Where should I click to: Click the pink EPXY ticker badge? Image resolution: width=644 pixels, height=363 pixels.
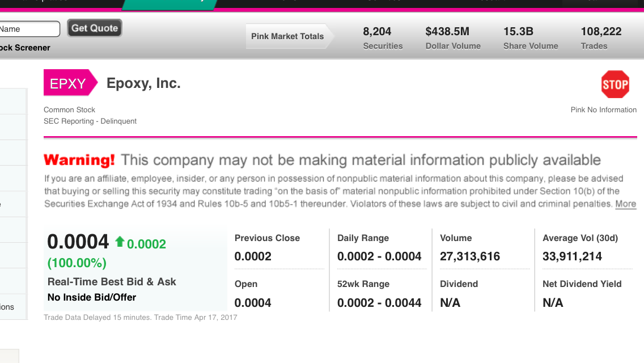68,84
